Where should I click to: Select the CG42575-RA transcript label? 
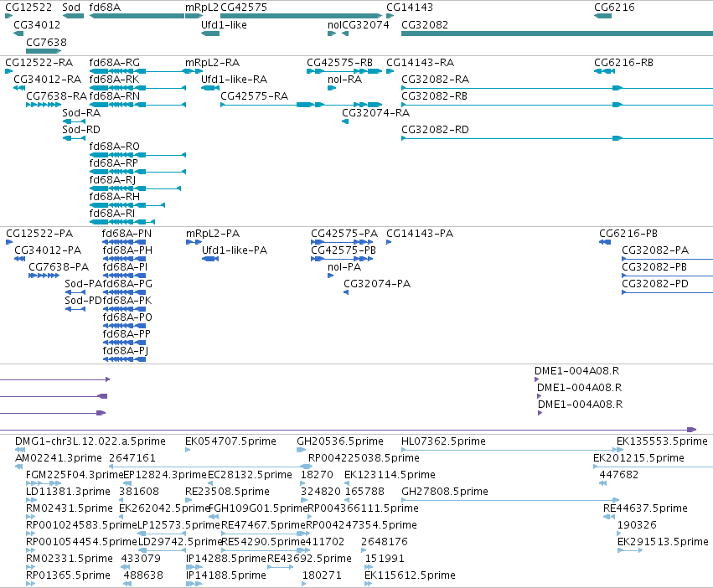click(x=254, y=96)
